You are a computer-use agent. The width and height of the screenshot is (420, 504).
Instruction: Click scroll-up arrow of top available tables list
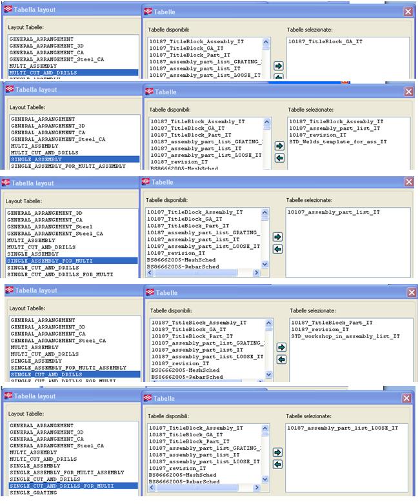(266, 42)
